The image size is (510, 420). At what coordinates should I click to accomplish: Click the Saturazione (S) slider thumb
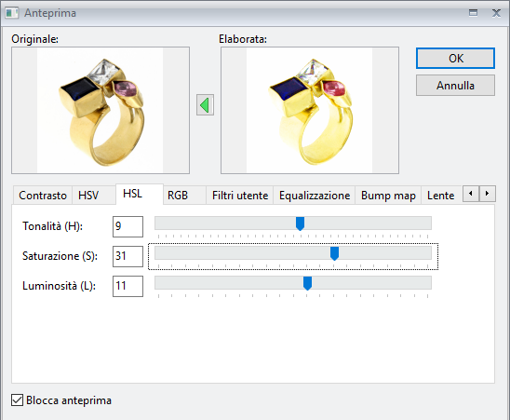click(334, 253)
